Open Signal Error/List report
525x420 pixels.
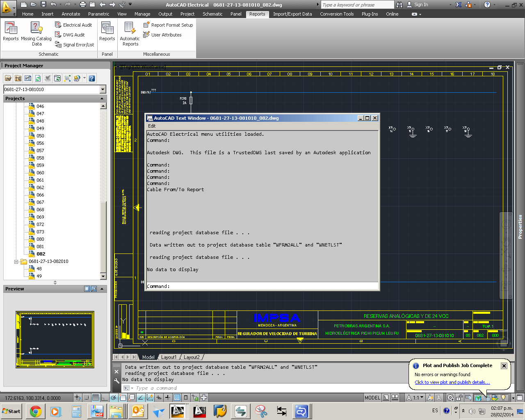click(74, 45)
